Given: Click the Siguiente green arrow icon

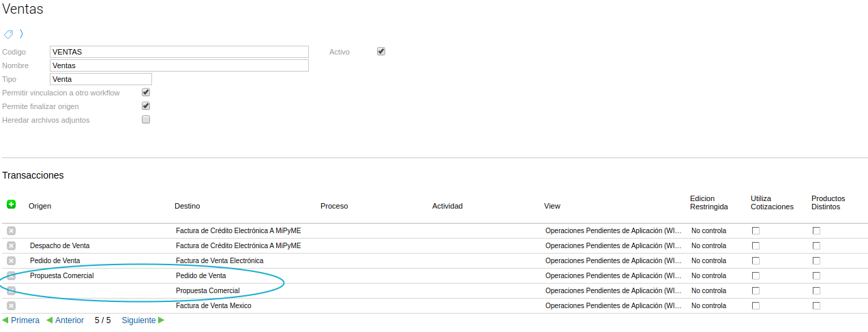Looking at the screenshot, I should coord(162,320).
